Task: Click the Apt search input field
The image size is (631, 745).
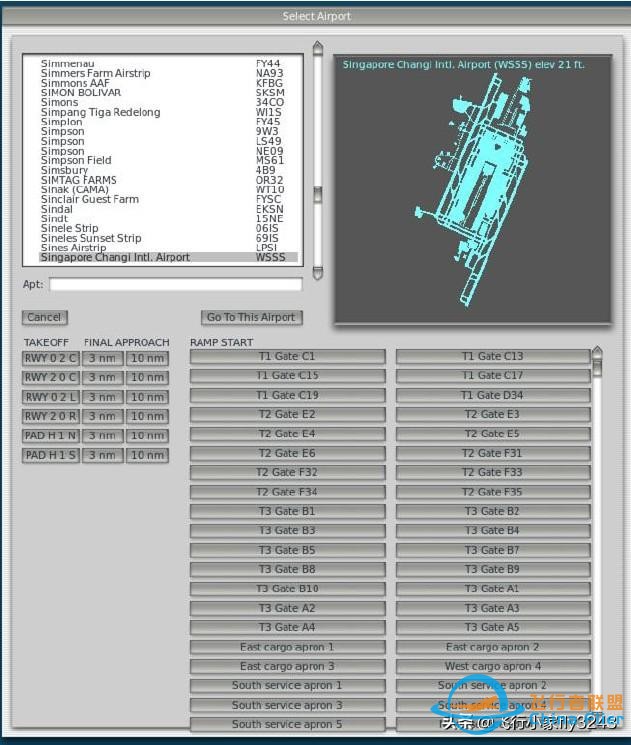Action: click(176, 284)
